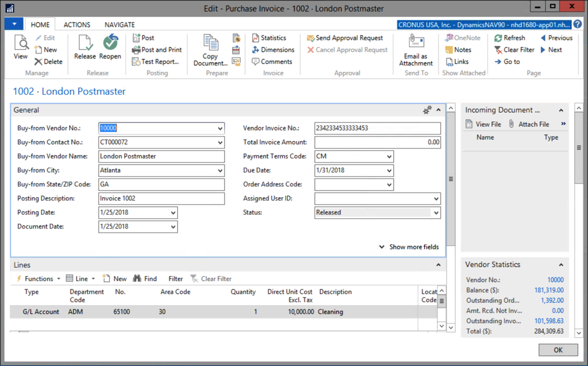Open invoice Comments
The height and width of the screenshot is (366, 588).
272,62
